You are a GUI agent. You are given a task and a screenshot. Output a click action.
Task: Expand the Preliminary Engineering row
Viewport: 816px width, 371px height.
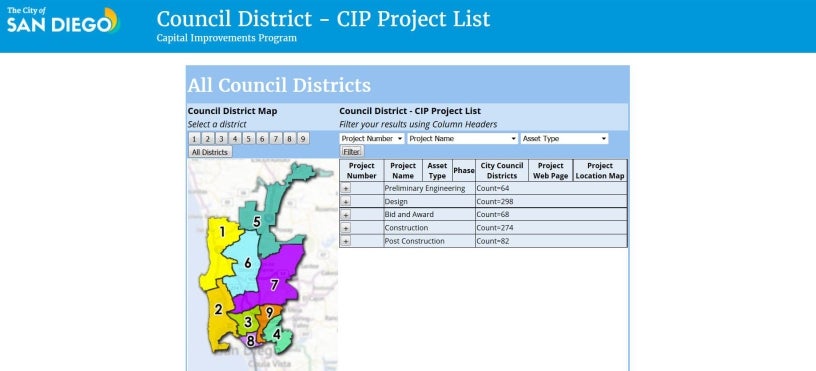(x=346, y=188)
